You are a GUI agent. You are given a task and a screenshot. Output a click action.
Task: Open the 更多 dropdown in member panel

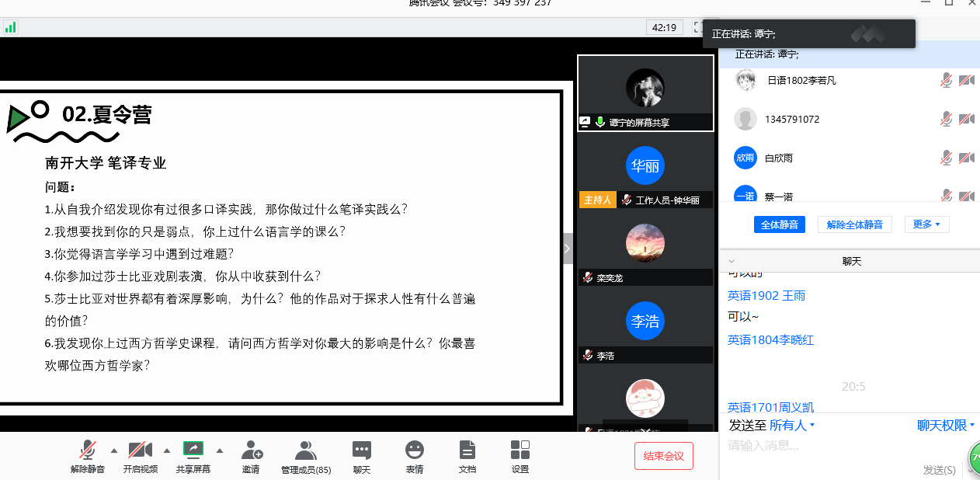[926, 224]
